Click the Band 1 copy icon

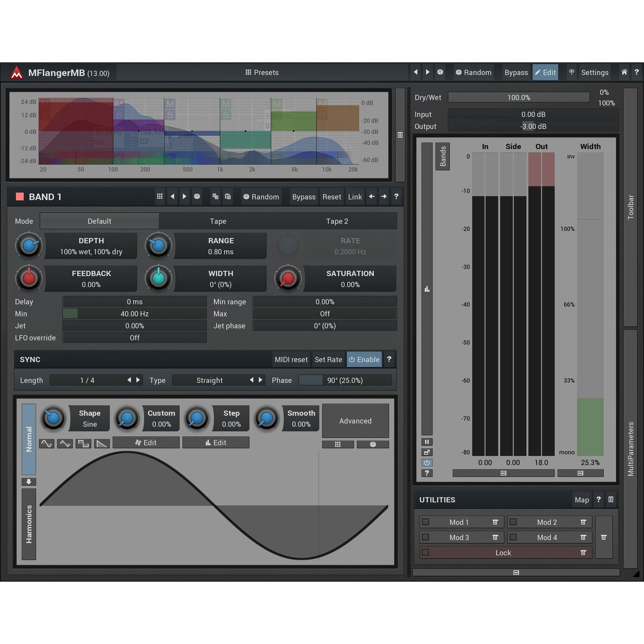tap(215, 197)
